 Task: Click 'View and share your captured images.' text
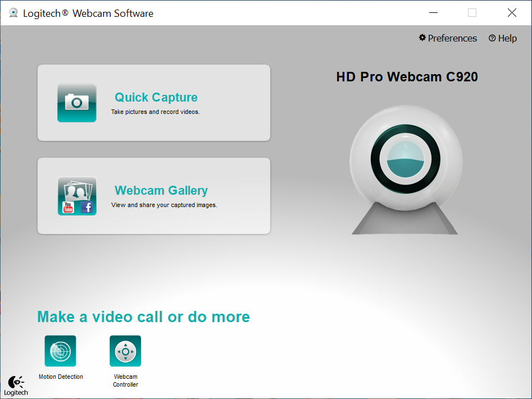164,205
